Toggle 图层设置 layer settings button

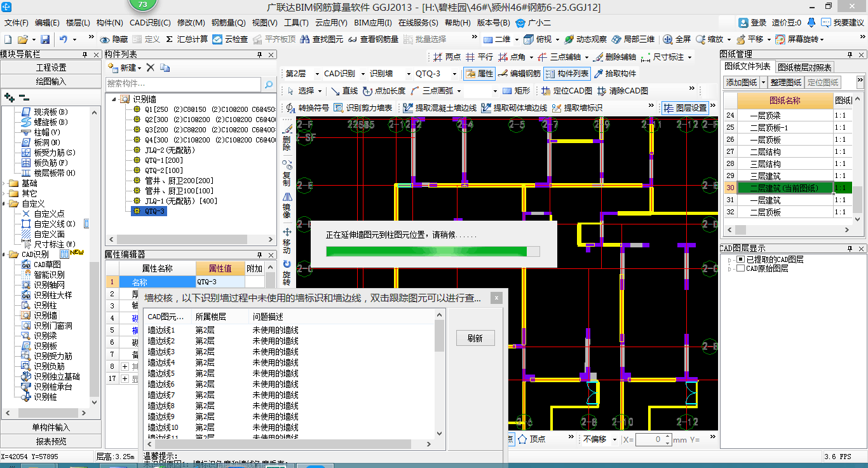[686, 108]
